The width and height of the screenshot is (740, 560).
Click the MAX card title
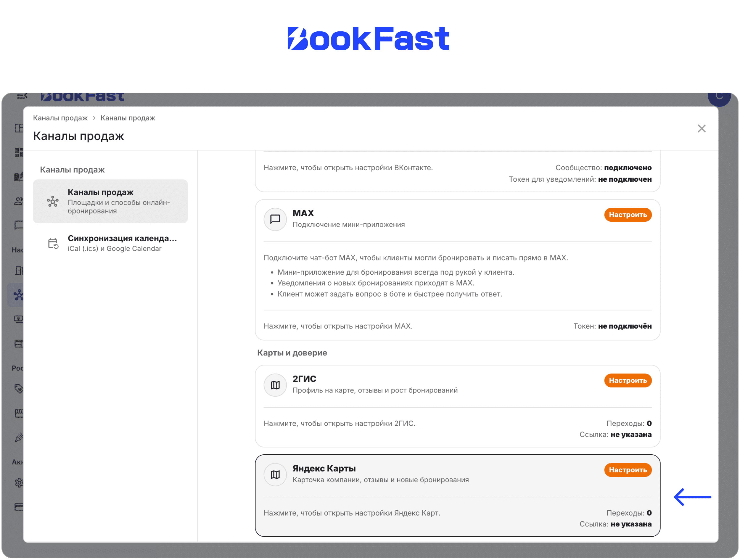[x=303, y=213]
